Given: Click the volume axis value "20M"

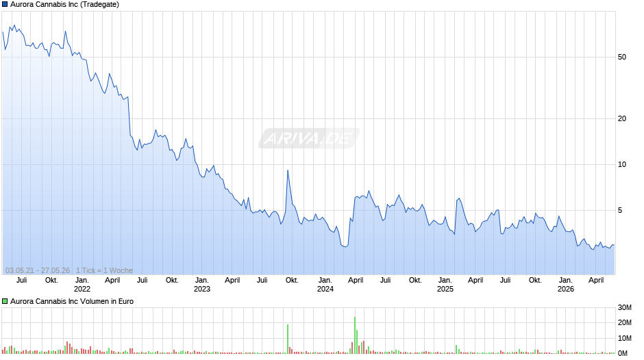Looking at the screenshot, I should (625, 322).
